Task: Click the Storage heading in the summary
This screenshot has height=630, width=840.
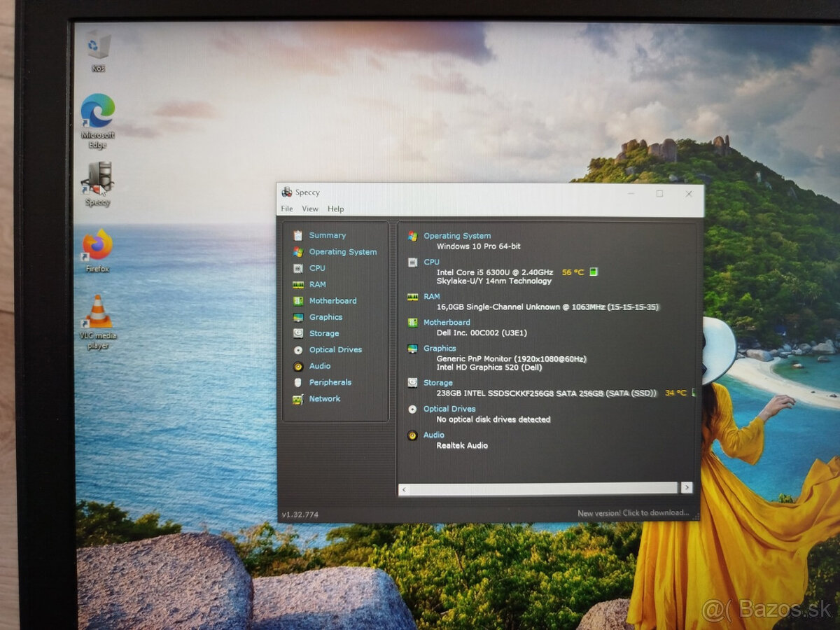Action: [438, 383]
